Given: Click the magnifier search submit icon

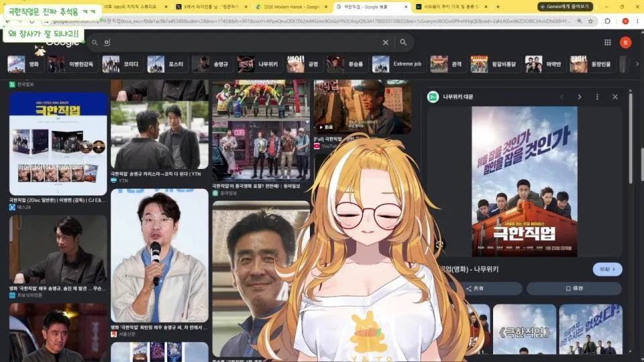Looking at the screenshot, I should tap(403, 42).
